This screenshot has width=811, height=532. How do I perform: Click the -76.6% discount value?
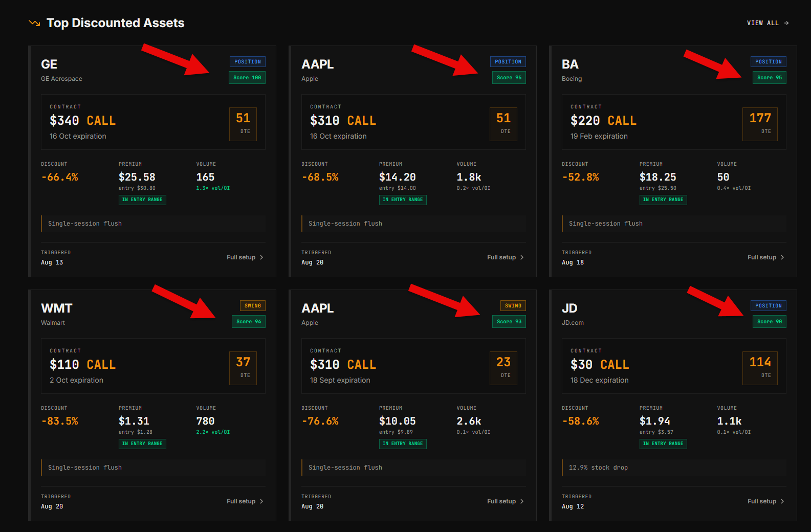coord(320,422)
